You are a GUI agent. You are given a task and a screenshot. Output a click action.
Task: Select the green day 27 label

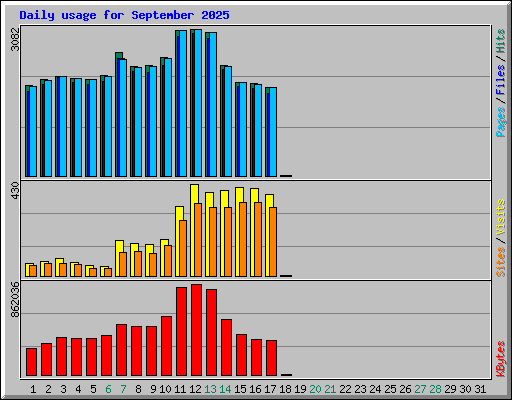coord(420,389)
